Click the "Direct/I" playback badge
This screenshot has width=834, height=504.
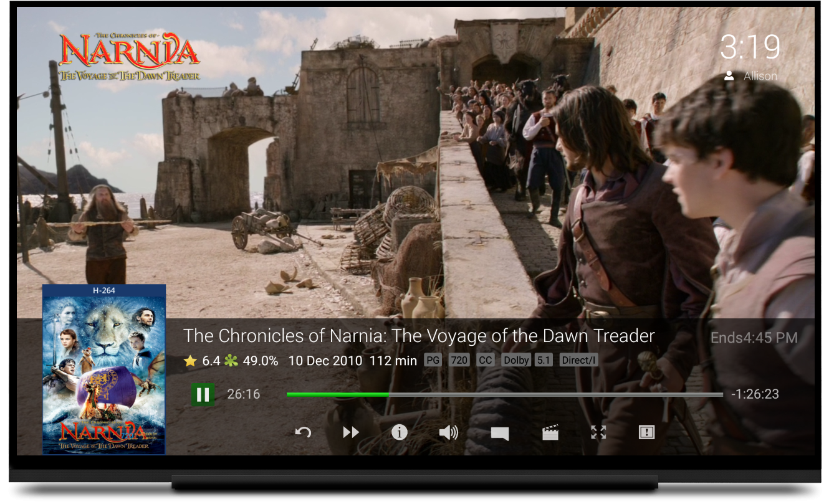[x=579, y=360]
